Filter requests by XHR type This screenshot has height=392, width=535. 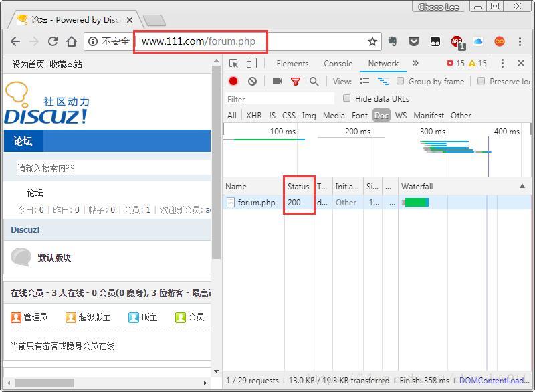pyautogui.click(x=254, y=116)
